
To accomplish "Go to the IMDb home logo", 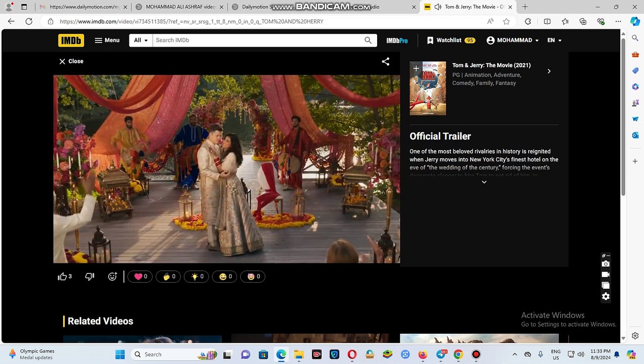I will click(x=71, y=40).
